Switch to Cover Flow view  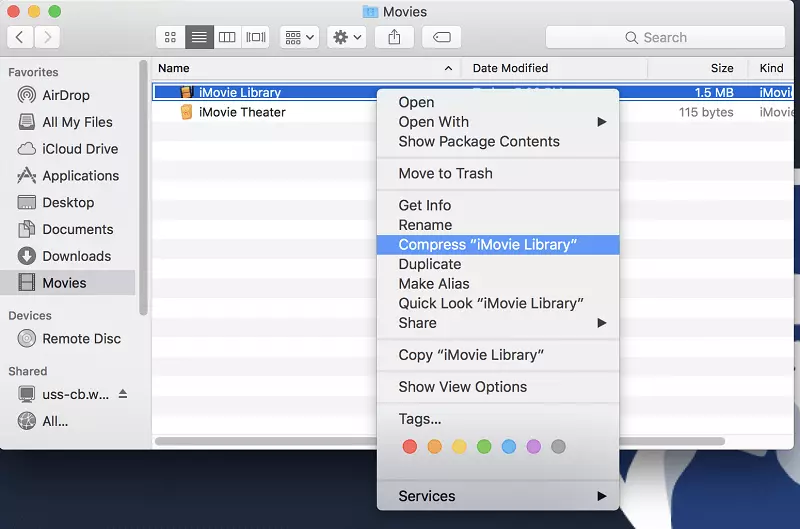click(256, 37)
